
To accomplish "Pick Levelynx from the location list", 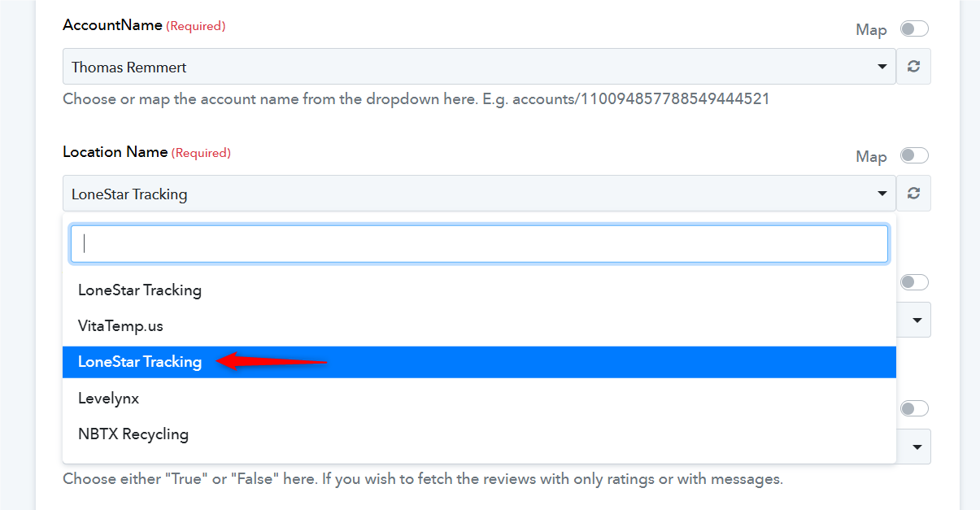I will coord(479,399).
